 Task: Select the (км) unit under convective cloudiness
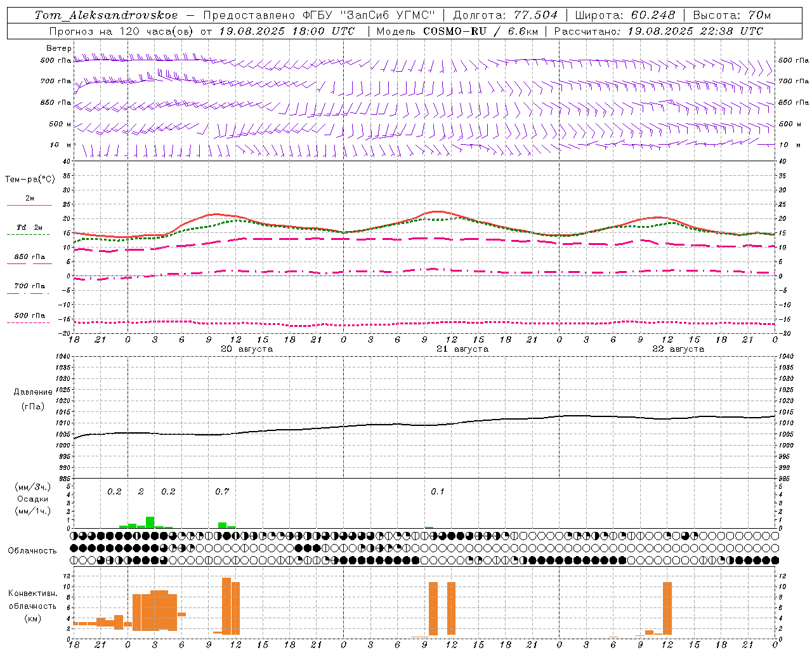coord(33,618)
